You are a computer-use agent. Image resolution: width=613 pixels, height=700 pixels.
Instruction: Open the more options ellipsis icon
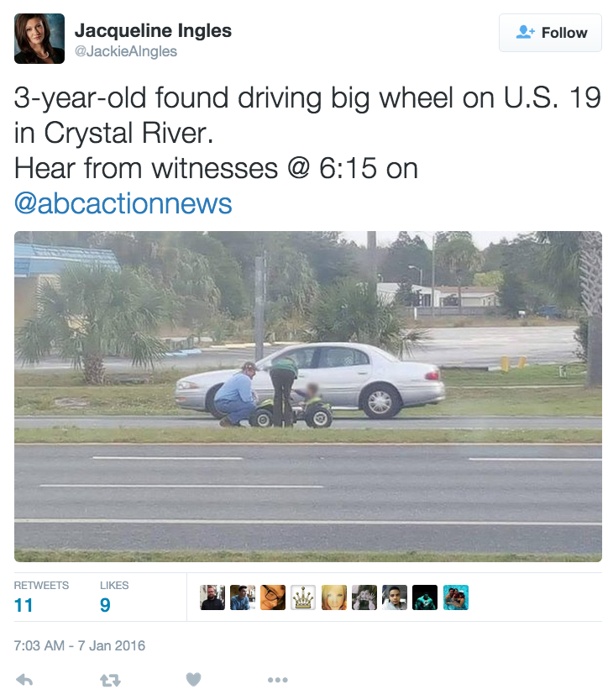tap(277, 681)
